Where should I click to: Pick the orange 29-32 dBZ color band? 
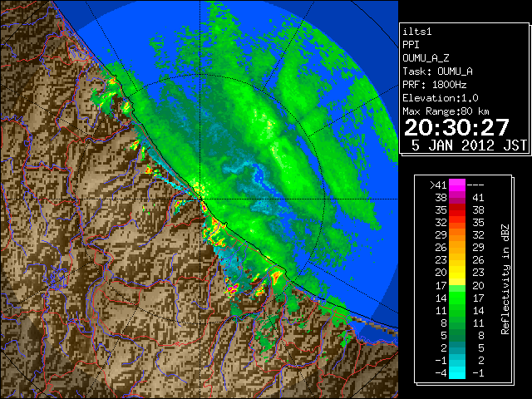457,234
